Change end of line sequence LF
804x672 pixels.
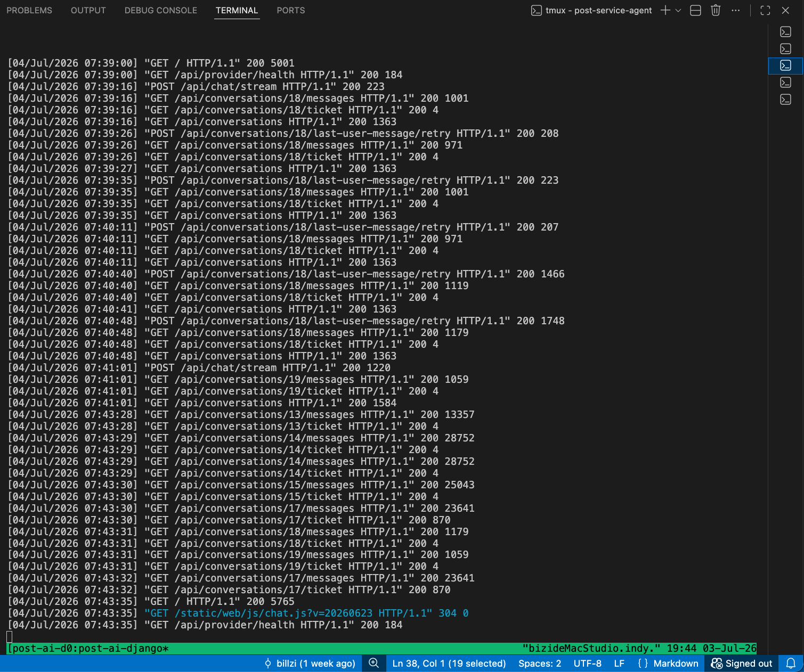point(619,663)
